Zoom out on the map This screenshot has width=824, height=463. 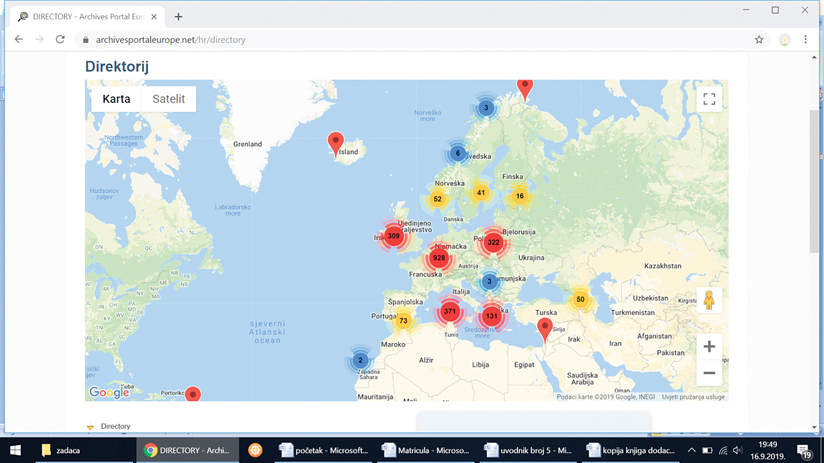point(709,373)
